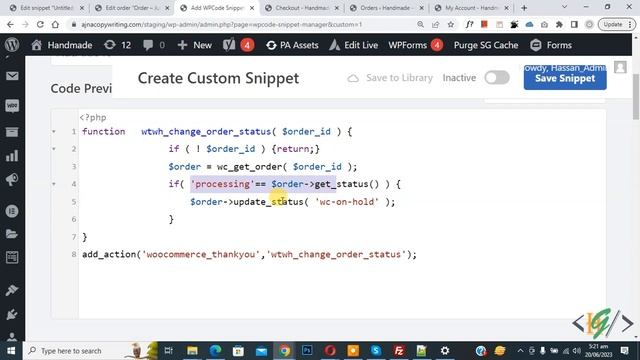Image resolution: width=640 pixels, height=360 pixels.
Task: Switch to the My Account browser tab
Action: coord(472,8)
